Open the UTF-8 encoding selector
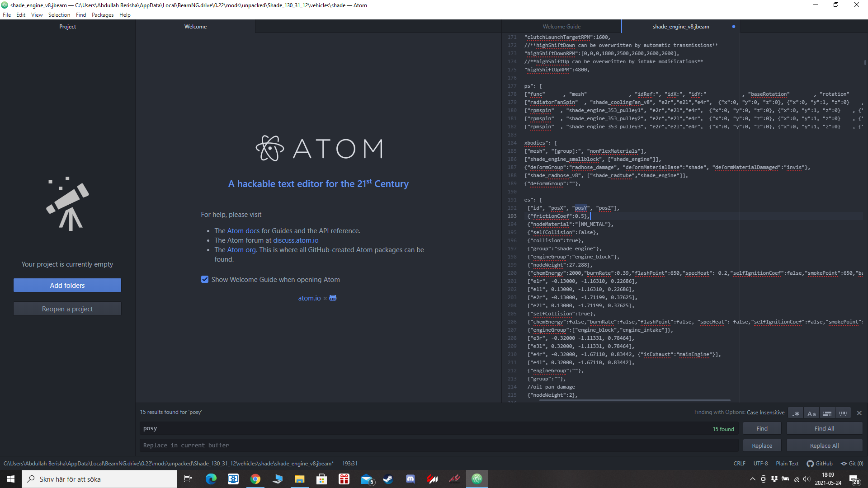The image size is (868, 488). point(760,464)
